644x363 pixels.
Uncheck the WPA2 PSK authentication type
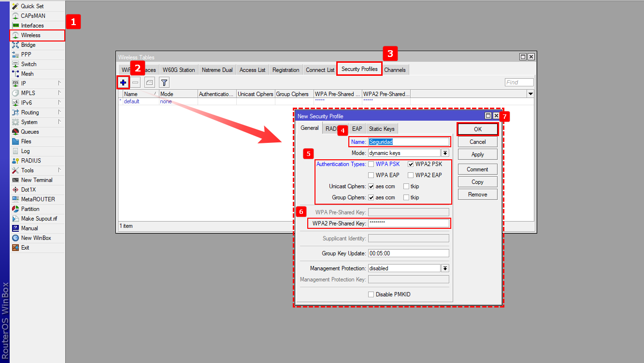coord(411,164)
